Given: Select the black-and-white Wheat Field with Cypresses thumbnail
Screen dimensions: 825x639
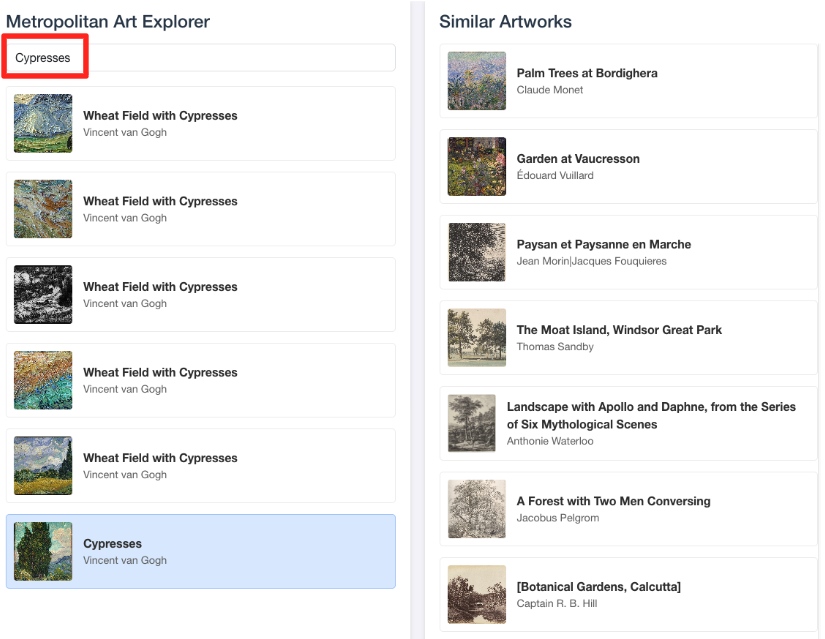Looking at the screenshot, I should [43, 295].
